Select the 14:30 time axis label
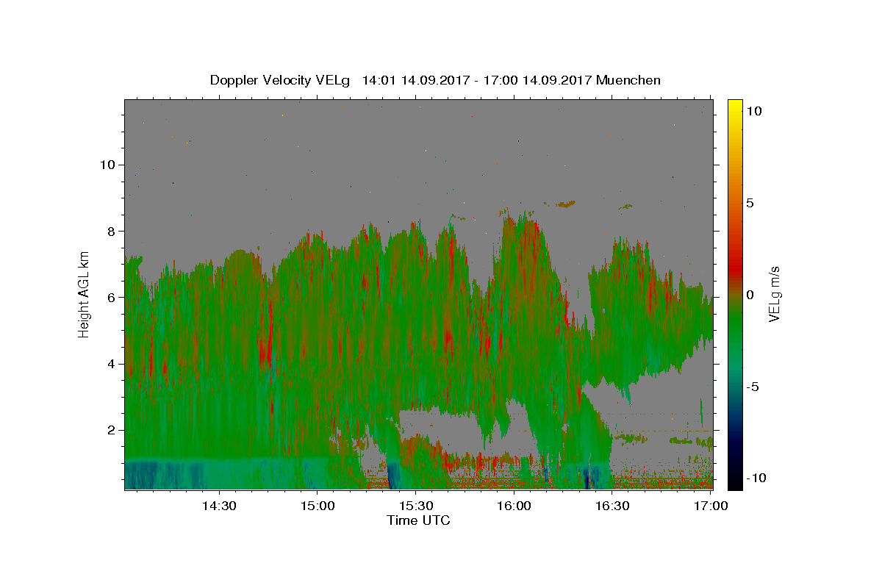Image resolution: width=882 pixels, height=588 pixels. 218,506
